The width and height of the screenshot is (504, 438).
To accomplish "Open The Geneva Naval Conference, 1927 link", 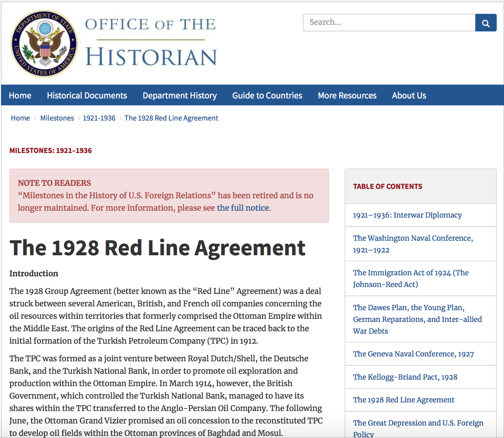I will (413, 354).
